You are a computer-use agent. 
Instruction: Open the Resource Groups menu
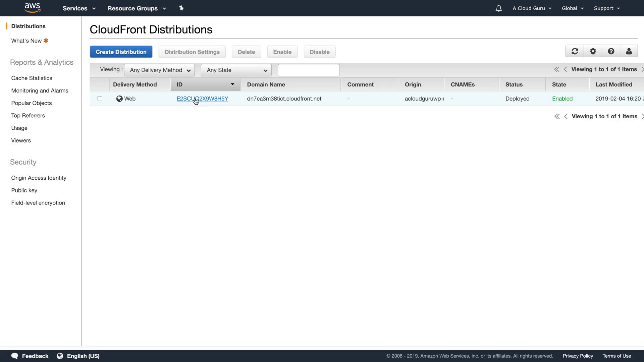click(x=137, y=8)
